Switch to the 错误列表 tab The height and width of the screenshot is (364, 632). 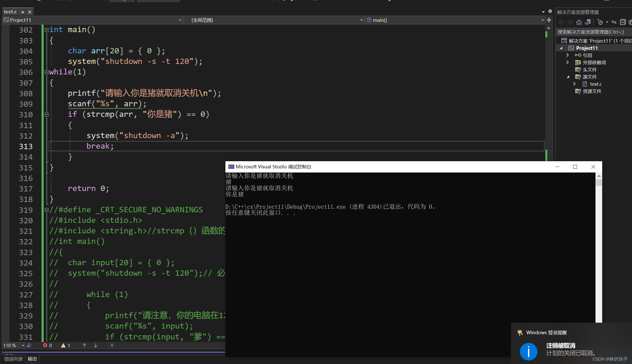14,359
